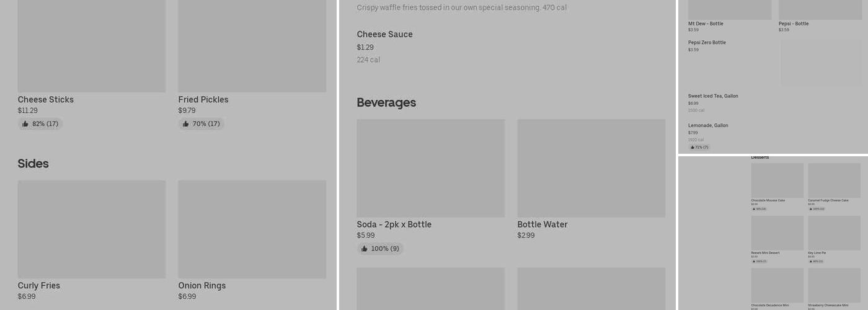The image size is (868, 310).
Task: Click thumbs-up rating under Reese's Mini Dessert
Action: pos(759,261)
